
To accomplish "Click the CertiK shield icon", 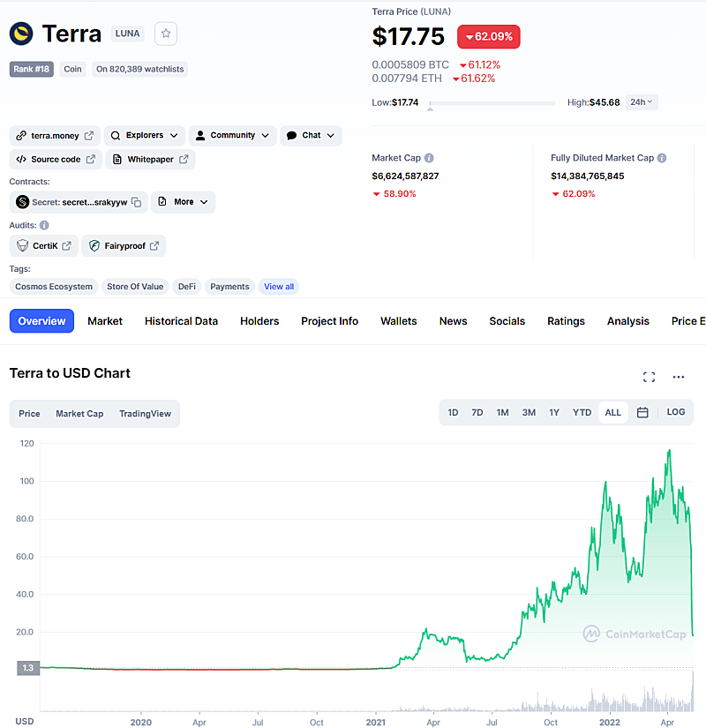I will click(x=22, y=245).
